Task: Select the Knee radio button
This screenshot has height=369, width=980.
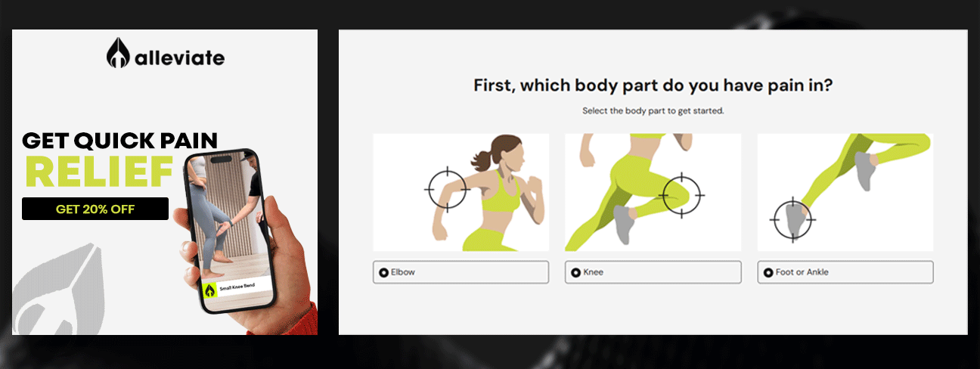Action: tap(575, 272)
